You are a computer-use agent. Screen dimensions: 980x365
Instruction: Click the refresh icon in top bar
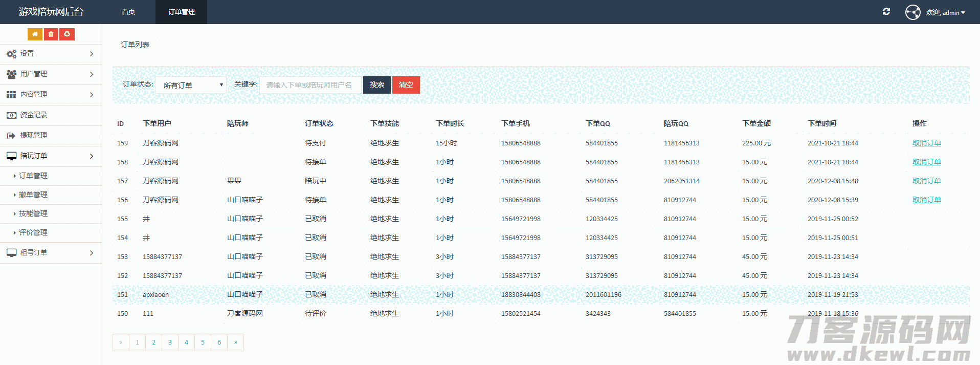(886, 12)
